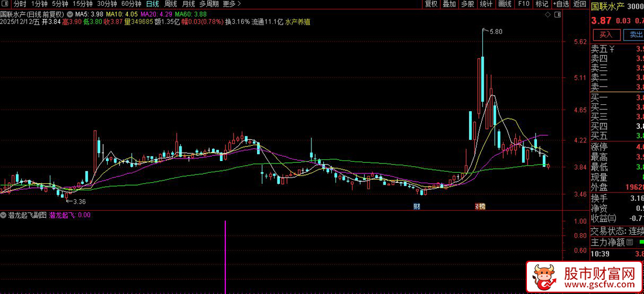Open the 主力净额 detail list icon

629,242
